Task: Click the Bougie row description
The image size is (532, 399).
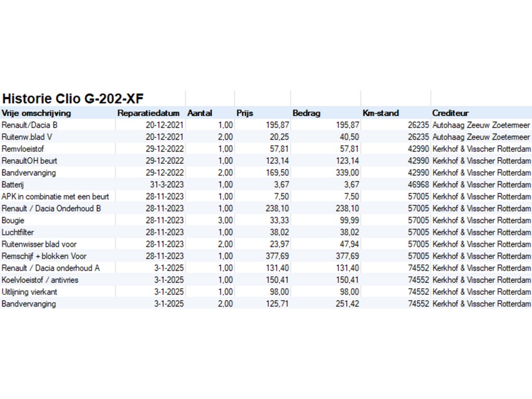Action: click(x=13, y=220)
